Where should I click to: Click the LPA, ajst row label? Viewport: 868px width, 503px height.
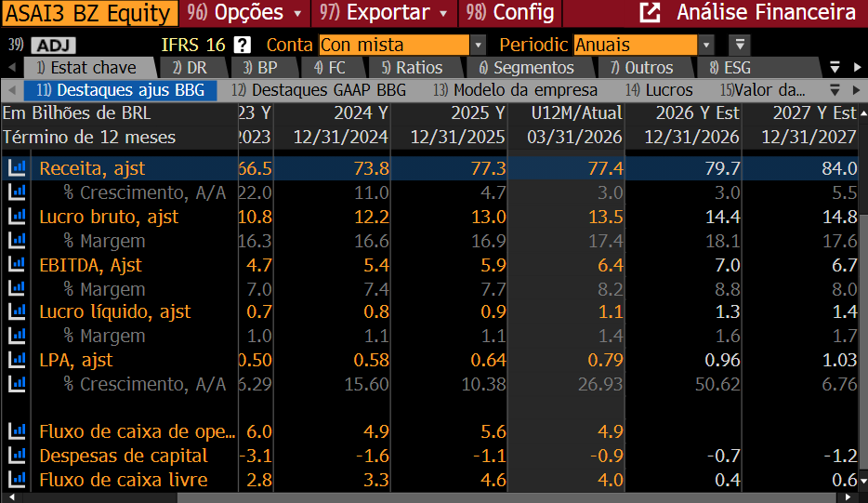tap(76, 360)
